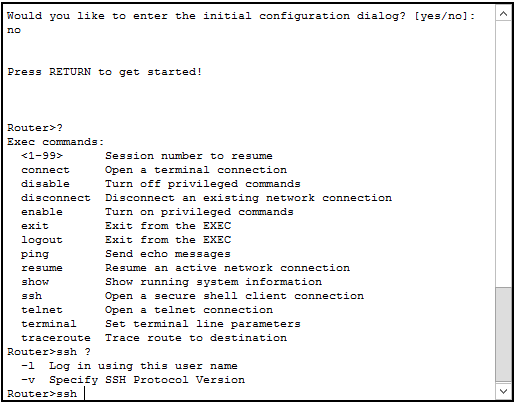Click the 'connect' command entry
The image size is (516, 404).
point(45,170)
